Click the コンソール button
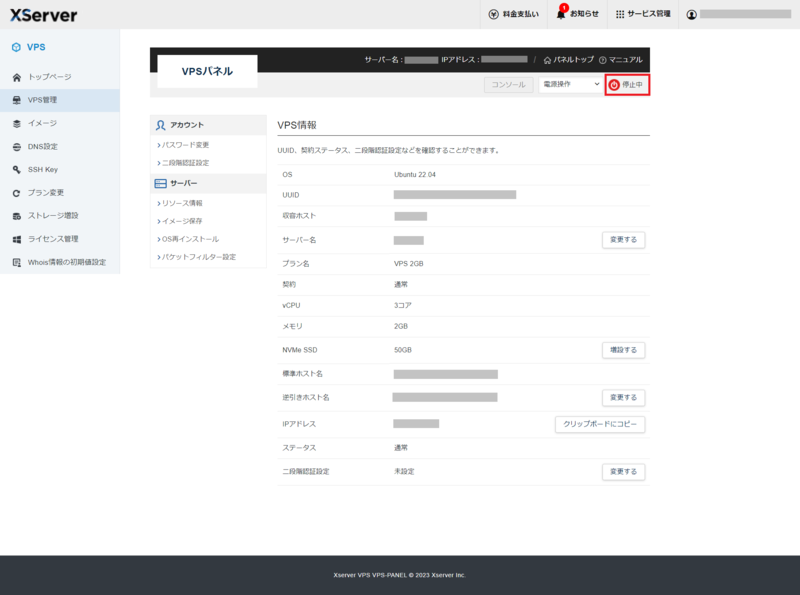This screenshot has height=595, width=800. point(508,85)
